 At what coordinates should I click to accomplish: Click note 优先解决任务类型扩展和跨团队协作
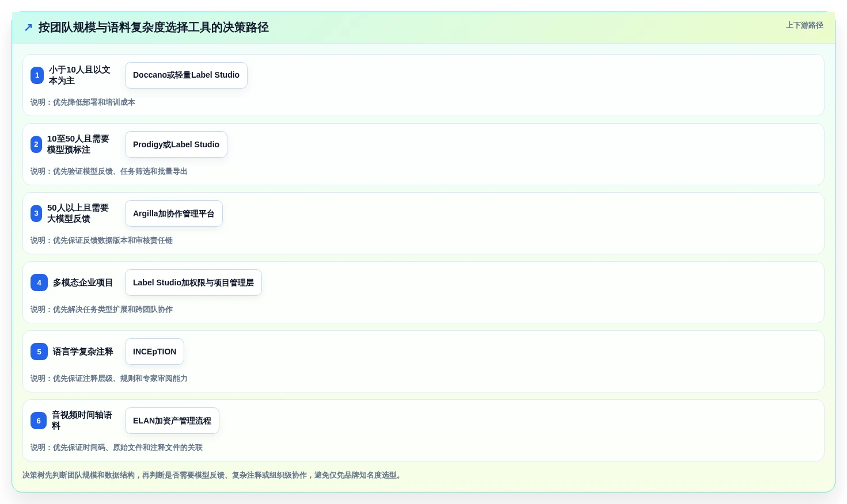pyautogui.click(x=101, y=310)
